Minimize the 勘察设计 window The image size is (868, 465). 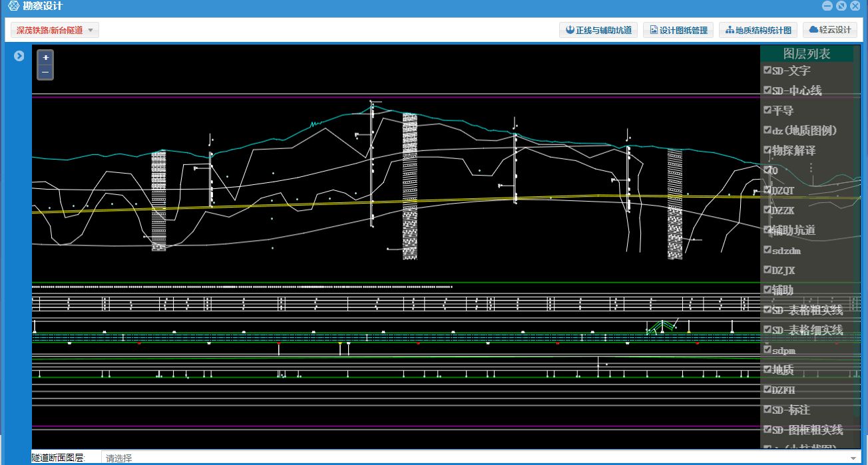827,6
